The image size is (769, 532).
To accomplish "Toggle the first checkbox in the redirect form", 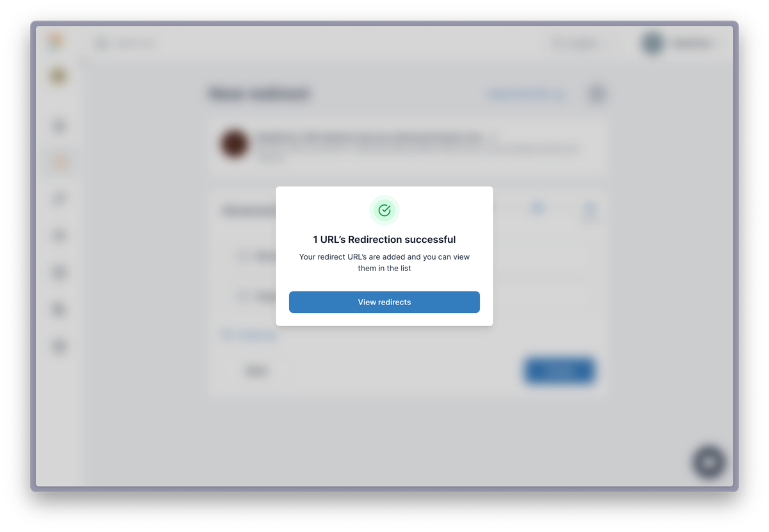I will pyautogui.click(x=243, y=256).
